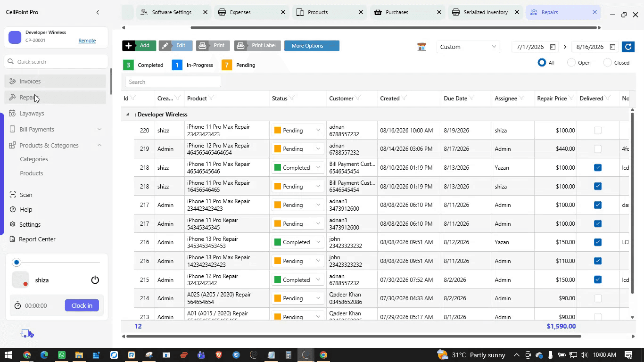The image size is (644, 362).
Task: Filter by the orange Pending count badge
Action: click(227, 65)
